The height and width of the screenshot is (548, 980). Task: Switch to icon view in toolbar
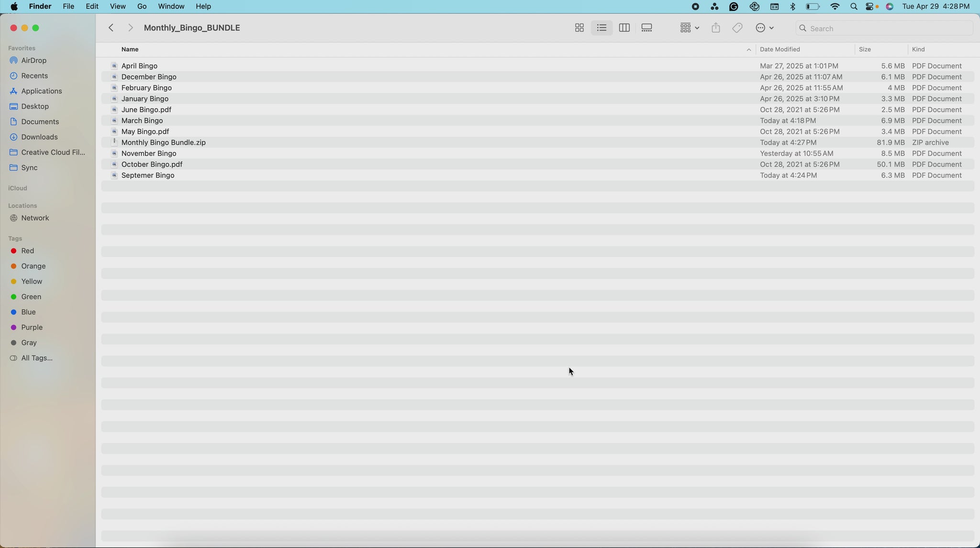coord(579,28)
